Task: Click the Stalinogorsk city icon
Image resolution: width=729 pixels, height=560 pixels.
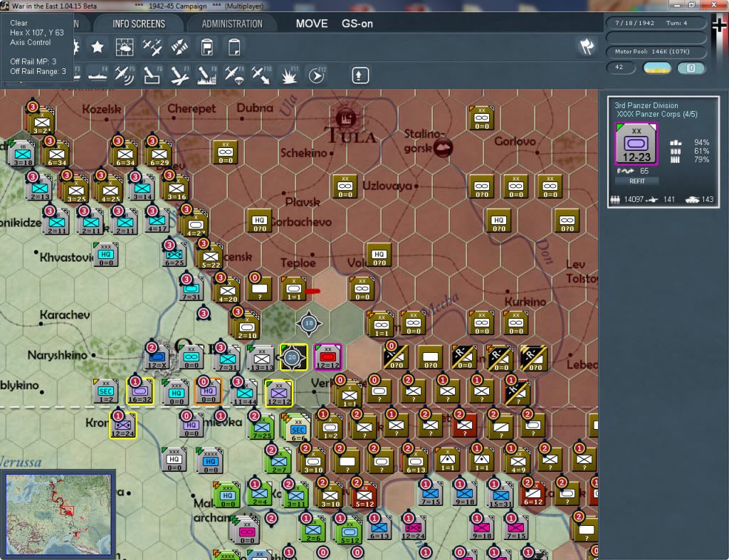Action: point(443,147)
